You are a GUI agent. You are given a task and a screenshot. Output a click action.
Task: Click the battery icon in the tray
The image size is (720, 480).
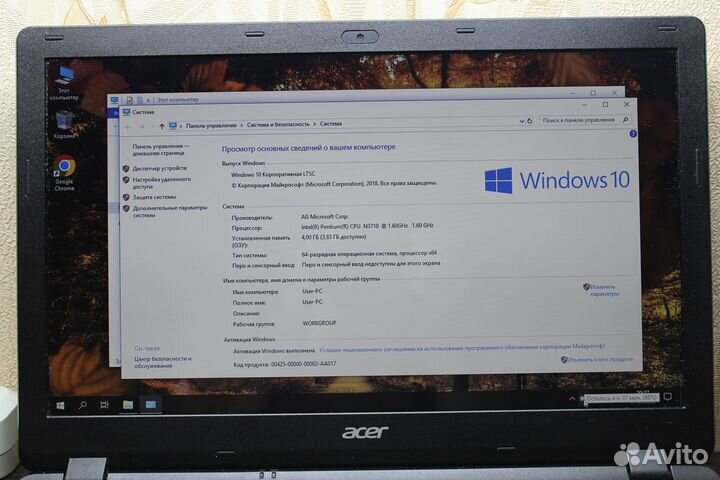tap(581, 398)
